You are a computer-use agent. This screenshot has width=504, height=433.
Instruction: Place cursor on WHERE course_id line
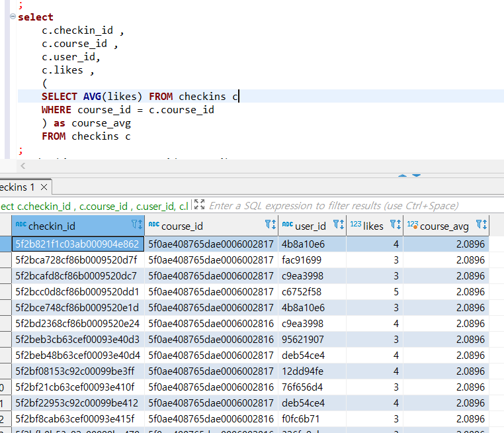point(128,110)
